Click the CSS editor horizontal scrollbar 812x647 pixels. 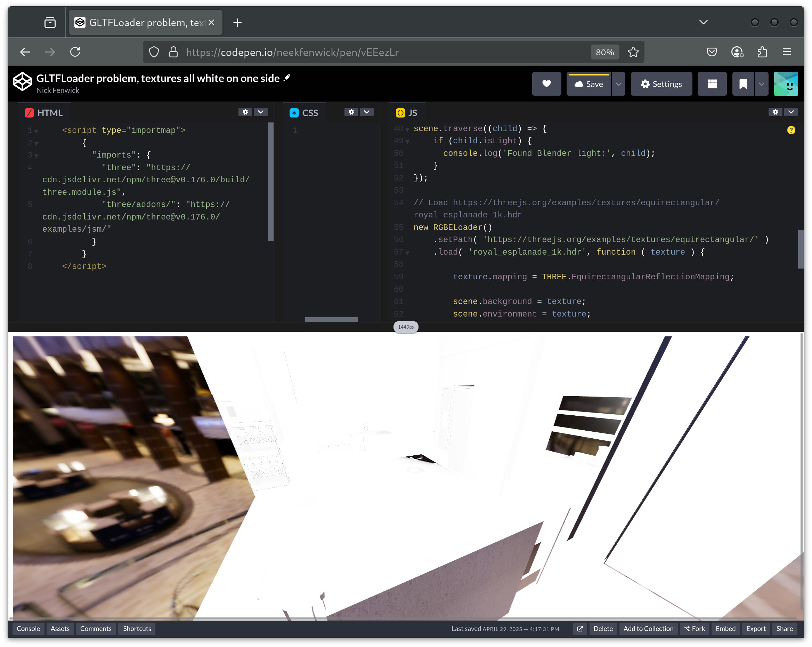click(331, 320)
